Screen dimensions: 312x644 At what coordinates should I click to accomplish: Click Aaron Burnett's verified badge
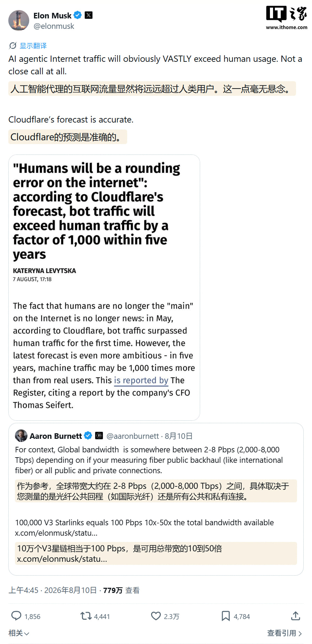(x=88, y=436)
